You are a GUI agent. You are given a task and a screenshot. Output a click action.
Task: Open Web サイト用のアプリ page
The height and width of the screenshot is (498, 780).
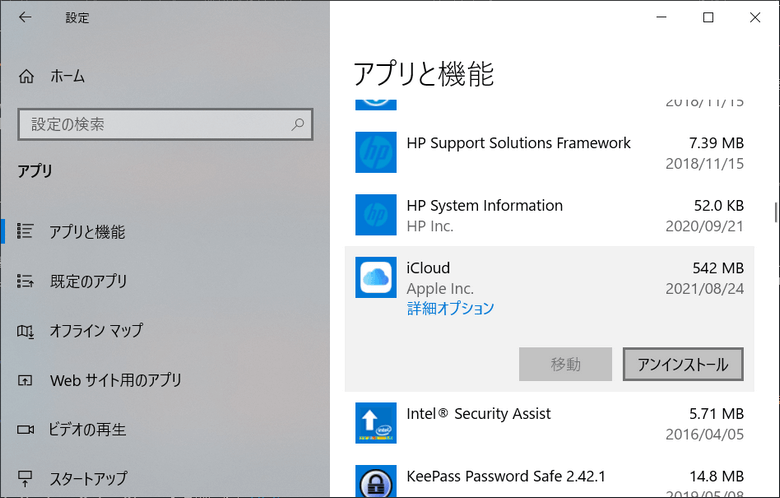coord(116,381)
